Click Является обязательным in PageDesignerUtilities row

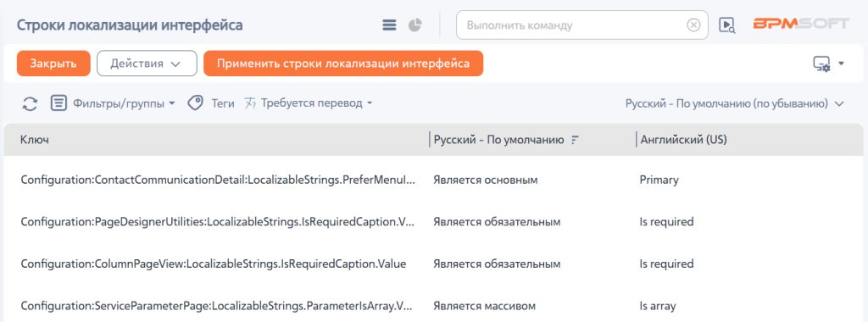(497, 222)
